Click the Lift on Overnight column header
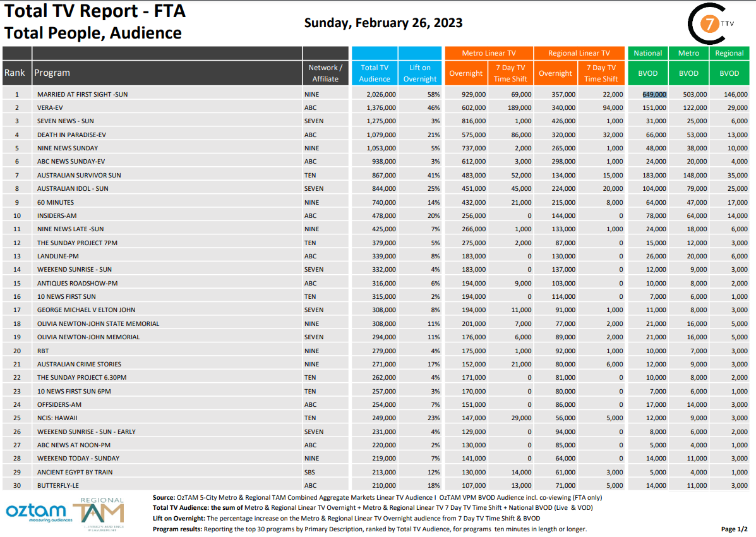This screenshot has width=756, height=537. pos(419,73)
